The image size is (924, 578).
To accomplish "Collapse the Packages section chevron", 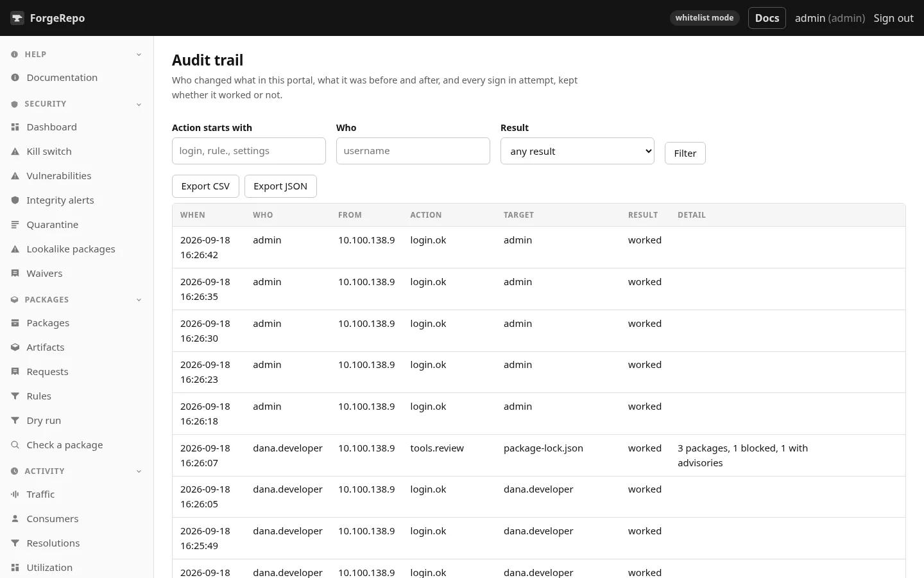I will (139, 300).
